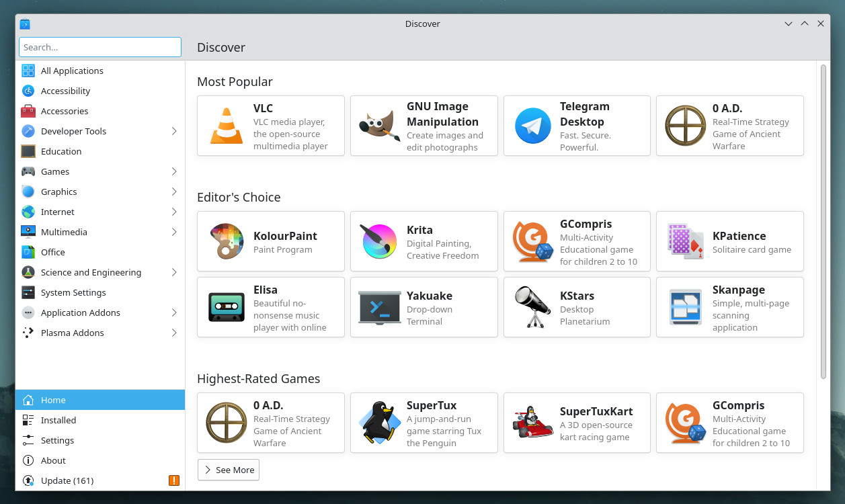This screenshot has width=845, height=504.
Task: Open the Developer Tools category label
Action: pyautogui.click(x=74, y=131)
